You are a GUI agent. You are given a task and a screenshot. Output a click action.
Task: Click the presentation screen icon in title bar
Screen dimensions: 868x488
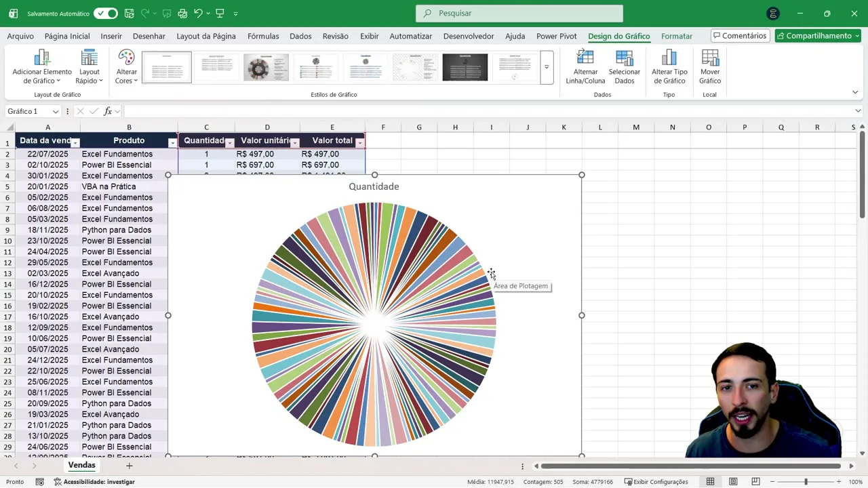click(220, 14)
